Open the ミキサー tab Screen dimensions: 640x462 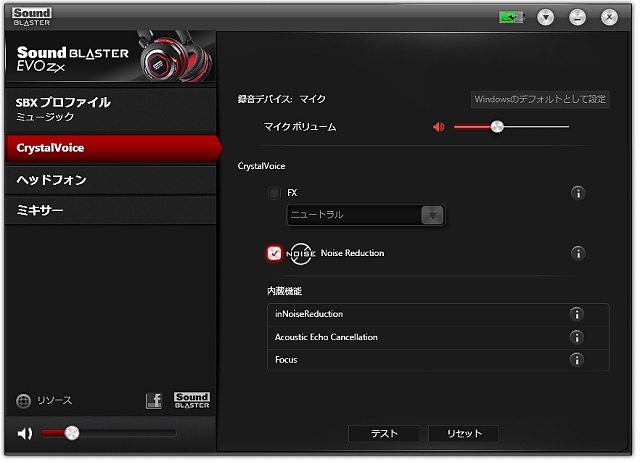pyautogui.click(x=111, y=210)
